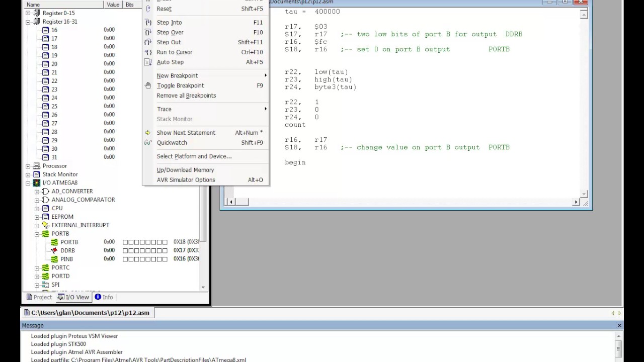Switch to the Project tab
644x362 pixels.
point(39,297)
